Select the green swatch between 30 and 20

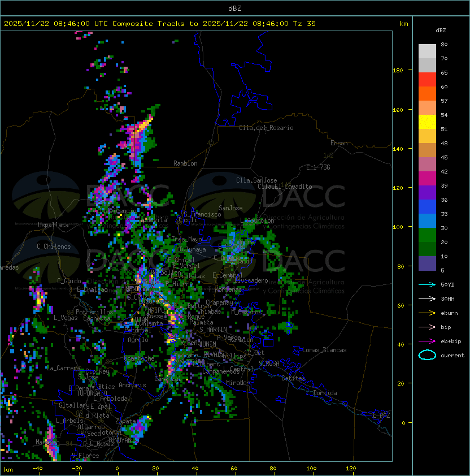(427, 235)
